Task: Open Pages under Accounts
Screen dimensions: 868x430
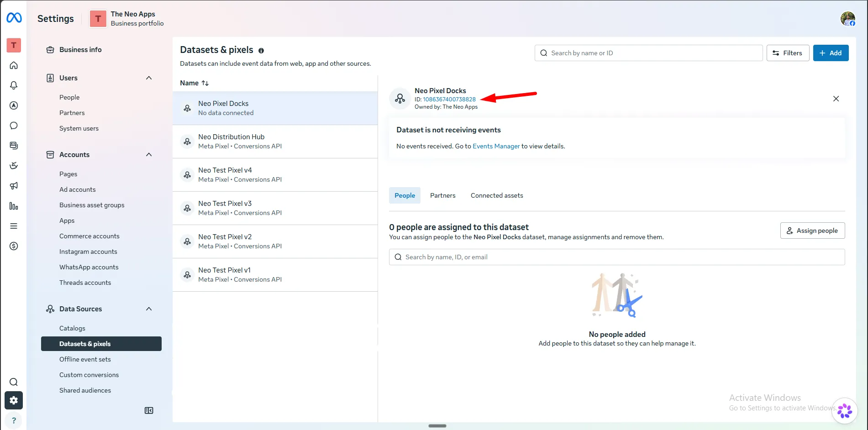Action: click(x=68, y=174)
